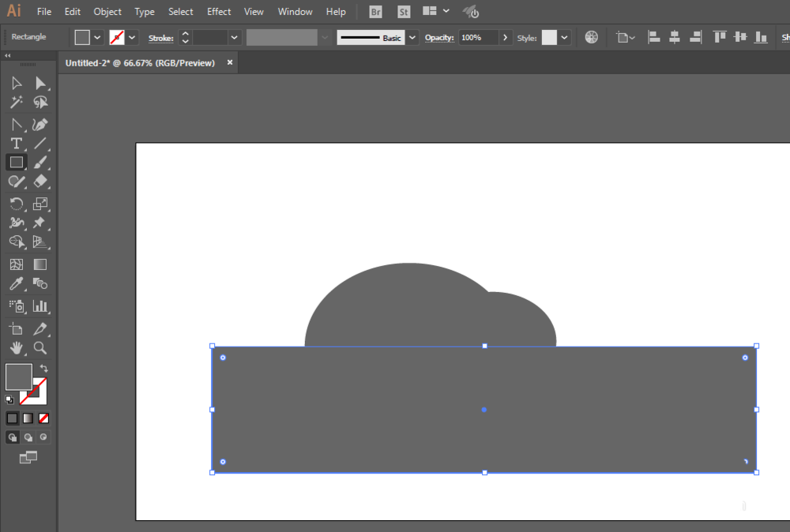
Task: Select the Eraser tool
Action: 39,182
